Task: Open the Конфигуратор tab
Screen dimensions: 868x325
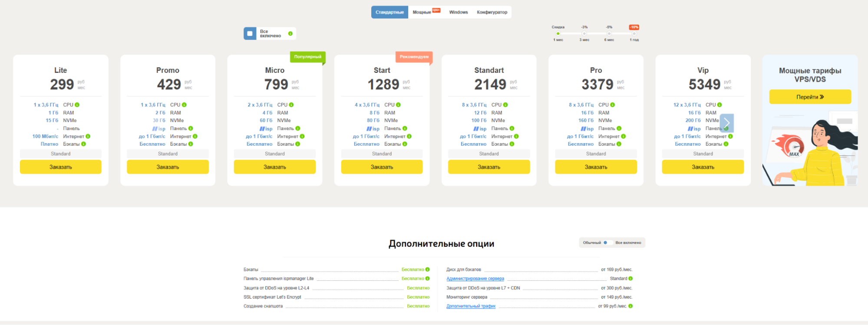Action: [492, 12]
